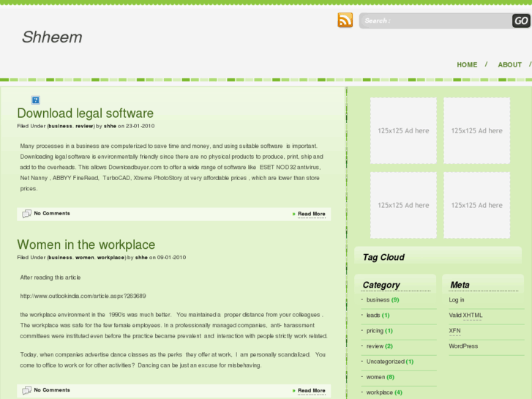Open the business (9) category

(x=383, y=300)
